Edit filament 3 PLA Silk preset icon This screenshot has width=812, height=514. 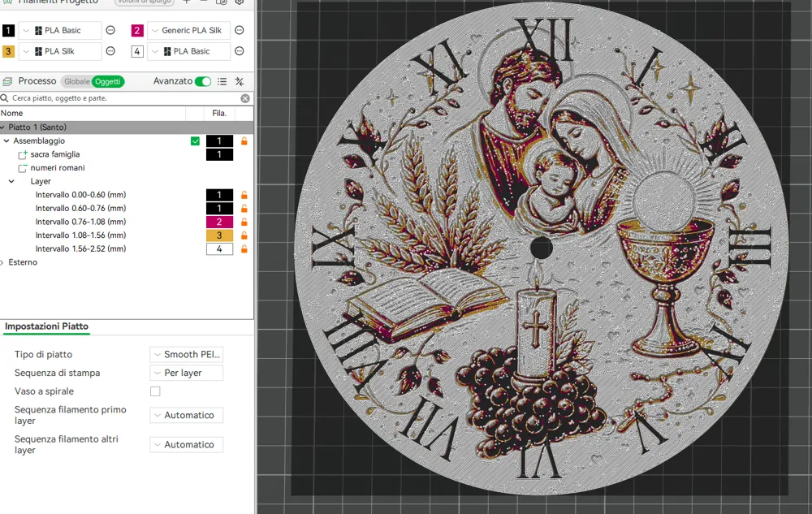click(110, 51)
